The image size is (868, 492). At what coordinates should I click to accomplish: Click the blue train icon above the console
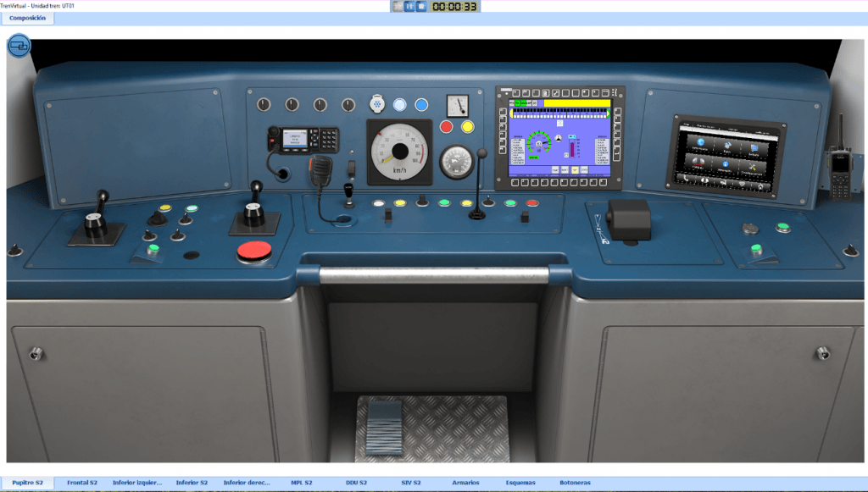pyautogui.click(x=19, y=46)
